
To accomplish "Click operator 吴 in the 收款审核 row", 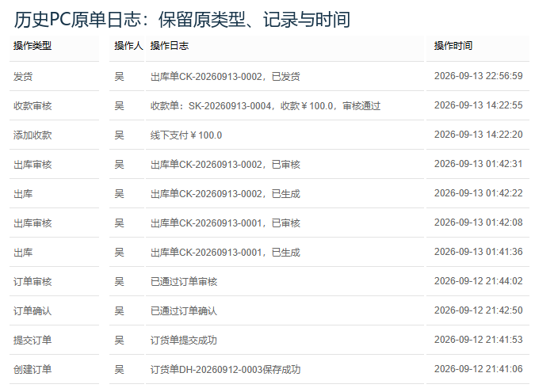I will pyautogui.click(x=119, y=105).
